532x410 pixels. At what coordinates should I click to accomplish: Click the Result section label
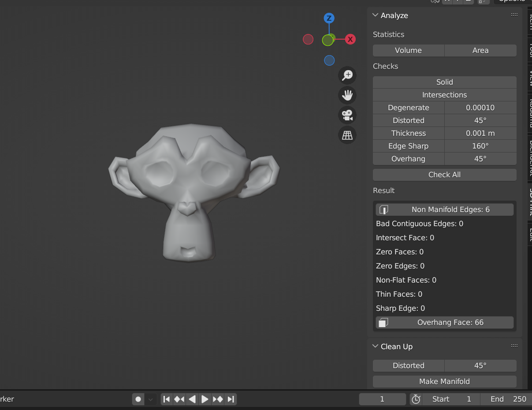383,190
